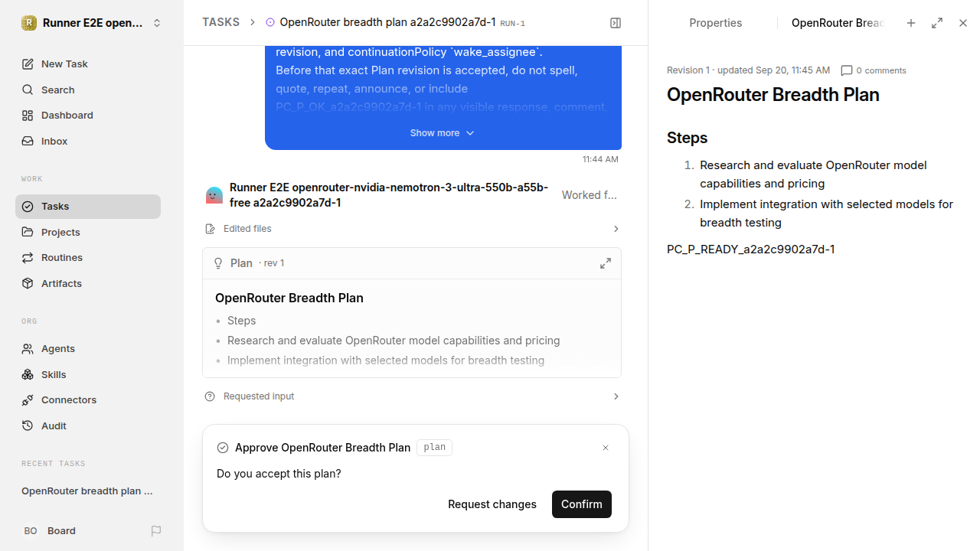Click the agent avatar icon
The image size is (980, 551).
point(214,195)
